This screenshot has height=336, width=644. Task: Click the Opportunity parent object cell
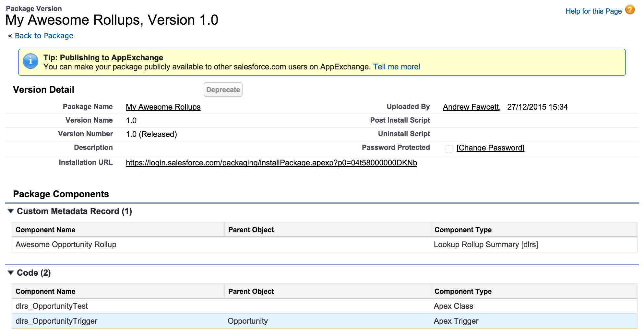click(247, 321)
